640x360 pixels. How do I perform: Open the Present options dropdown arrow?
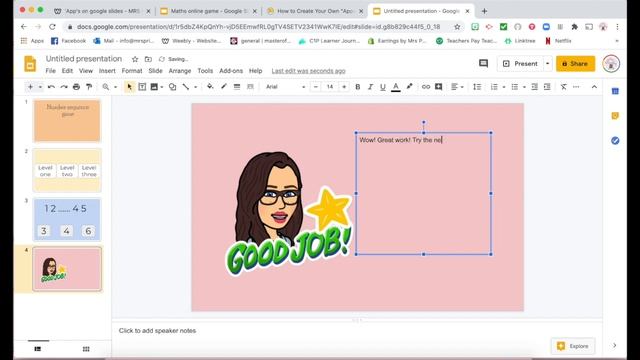pyautogui.click(x=547, y=64)
